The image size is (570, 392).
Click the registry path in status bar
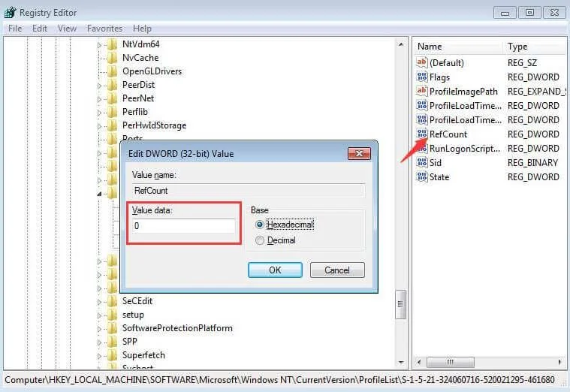(279, 380)
